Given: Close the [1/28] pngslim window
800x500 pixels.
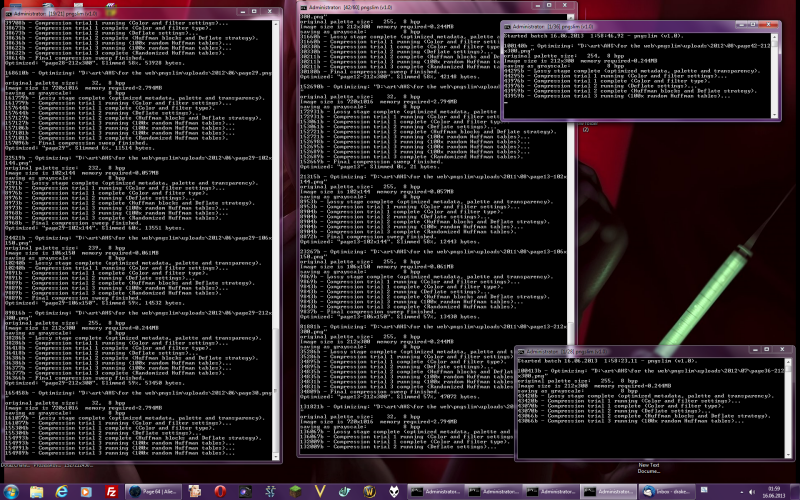Looking at the screenshot, I should [x=782, y=349].
